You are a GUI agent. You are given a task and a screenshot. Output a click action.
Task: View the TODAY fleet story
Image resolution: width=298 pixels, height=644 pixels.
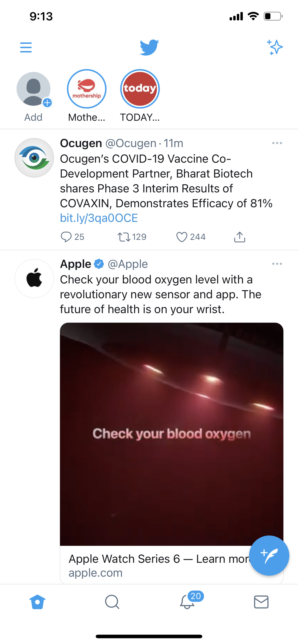tap(140, 89)
